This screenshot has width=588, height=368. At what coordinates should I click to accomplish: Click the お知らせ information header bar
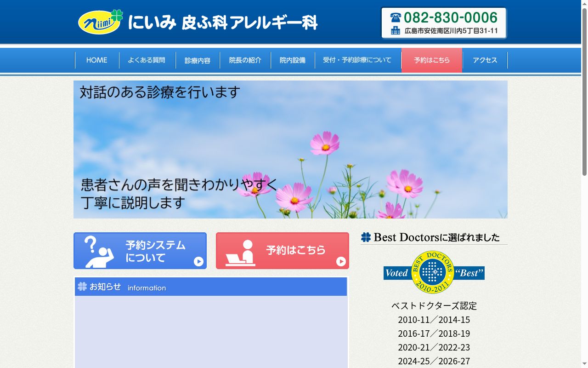pos(211,287)
